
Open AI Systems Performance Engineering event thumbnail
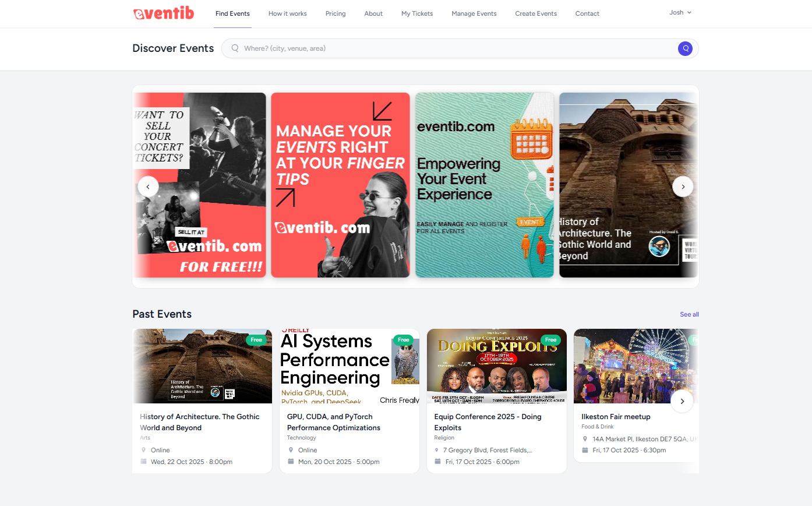(x=349, y=366)
